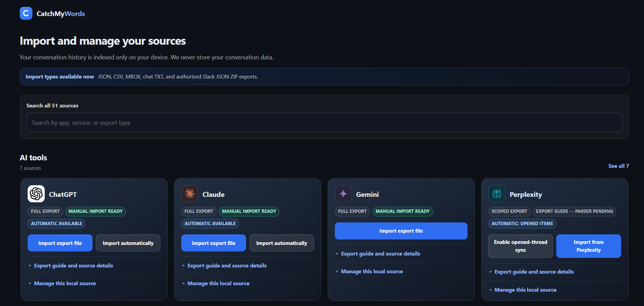Focus the search sources input field

[x=324, y=122]
